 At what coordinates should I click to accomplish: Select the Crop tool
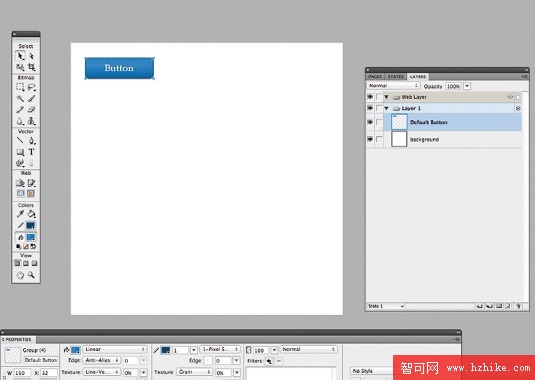point(31,67)
